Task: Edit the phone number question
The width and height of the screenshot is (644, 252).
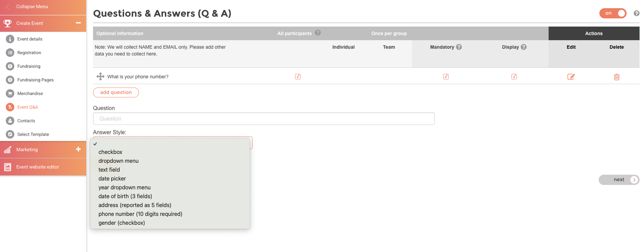Action: [x=571, y=77]
